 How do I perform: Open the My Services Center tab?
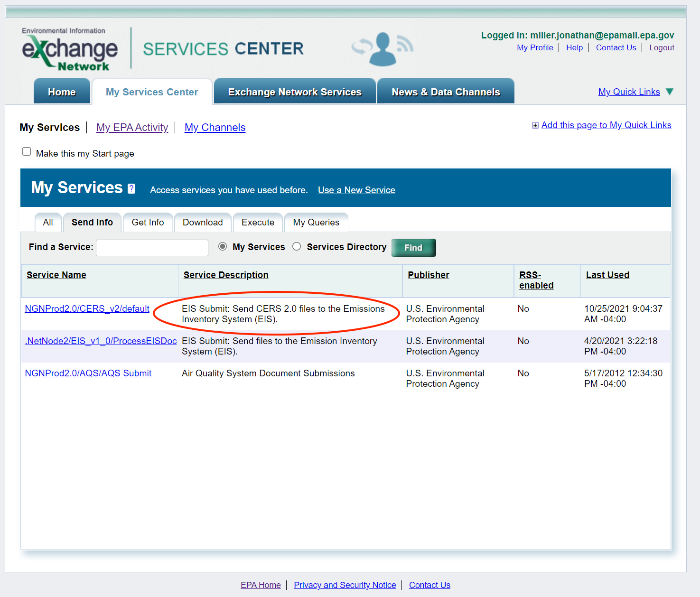pos(152,92)
